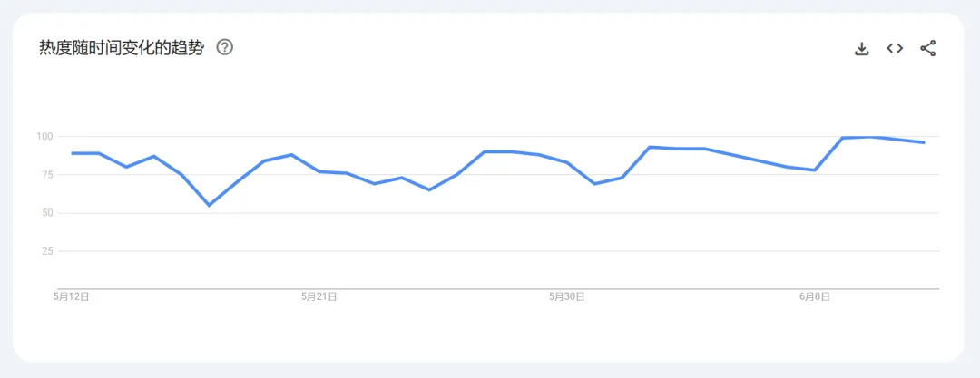Viewport: 980px width, 378px height.
Task: Open the help question mark beside the chart title
Action: pos(224,47)
